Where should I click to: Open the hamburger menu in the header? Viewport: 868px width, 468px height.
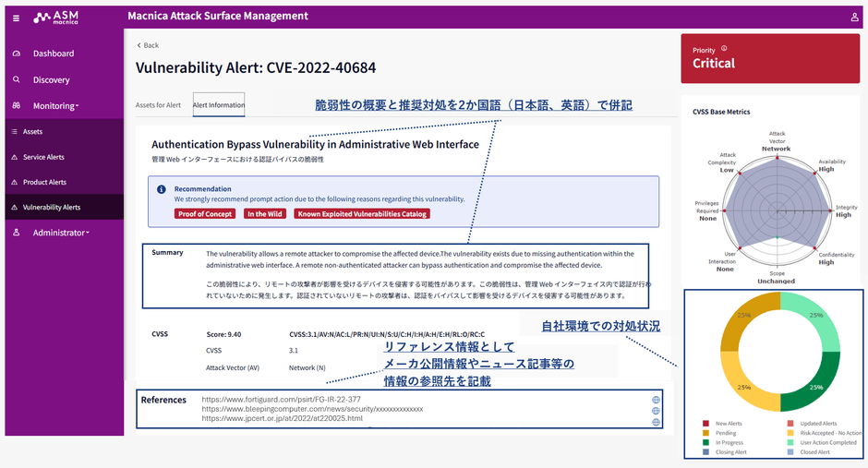pyautogui.click(x=16, y=18)
